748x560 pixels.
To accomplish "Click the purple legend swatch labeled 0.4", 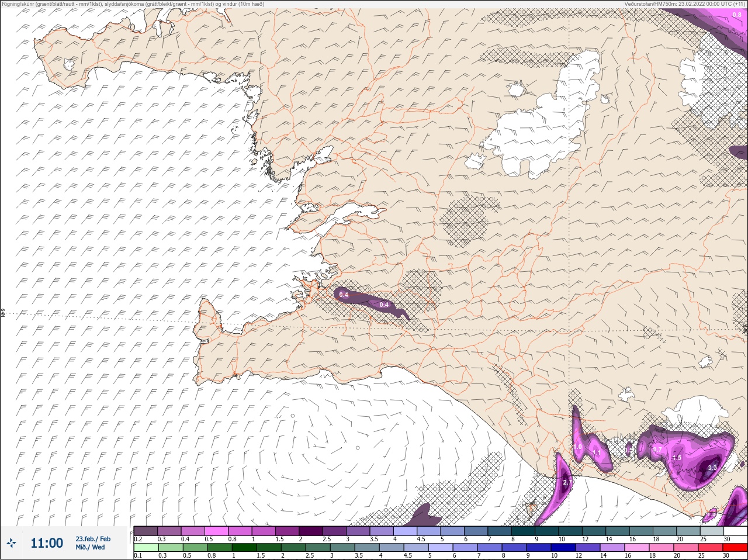I will 193,531.
